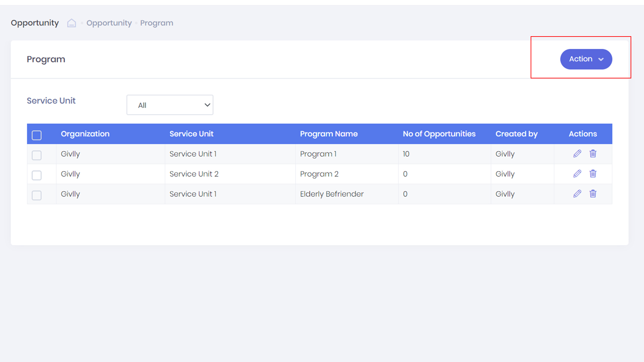Open the Action dropdown button
This screenshot has width=644, height=362.
coord(586,59)
